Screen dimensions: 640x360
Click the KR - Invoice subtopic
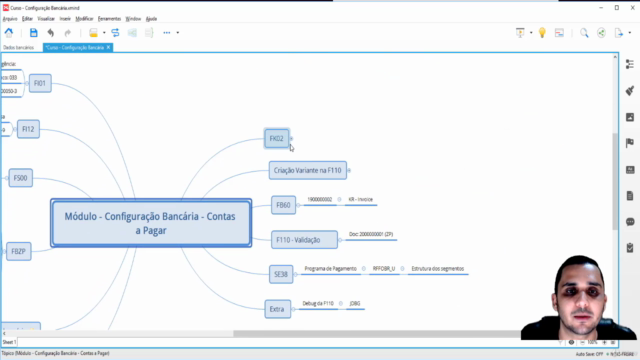tap(360, 200)
